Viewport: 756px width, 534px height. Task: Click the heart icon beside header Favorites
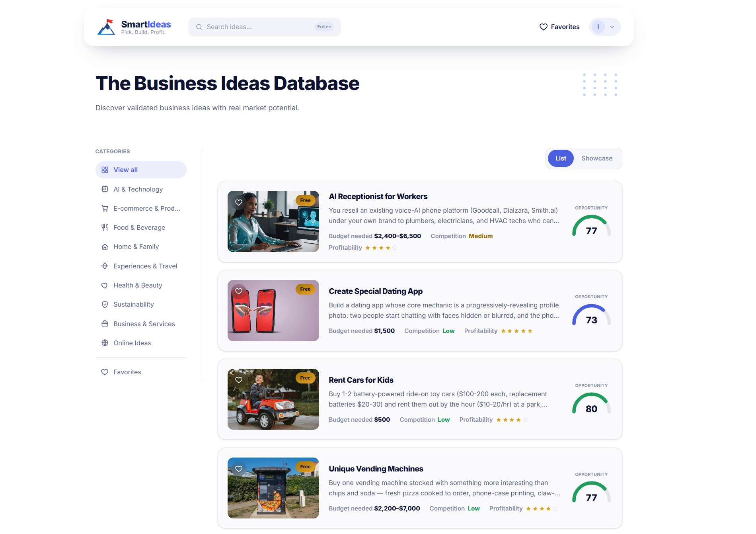pos(543,27)
